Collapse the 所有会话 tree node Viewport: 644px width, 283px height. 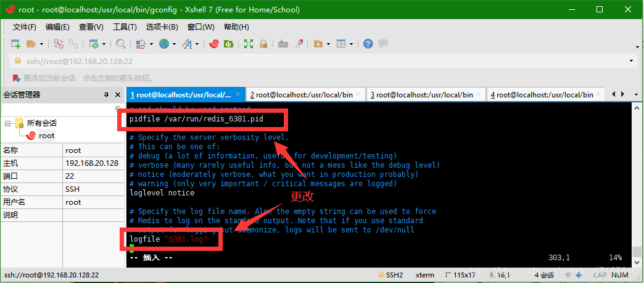pyautogui.click(x=7, y=123)
